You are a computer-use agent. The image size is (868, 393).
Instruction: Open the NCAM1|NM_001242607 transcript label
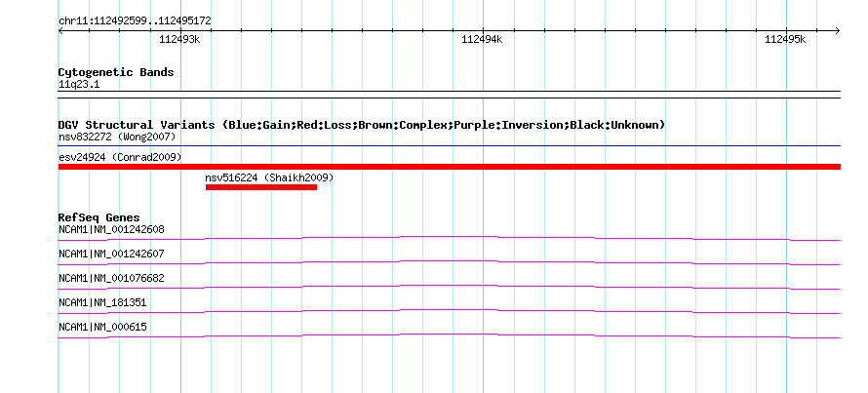(x=111, y=254)
